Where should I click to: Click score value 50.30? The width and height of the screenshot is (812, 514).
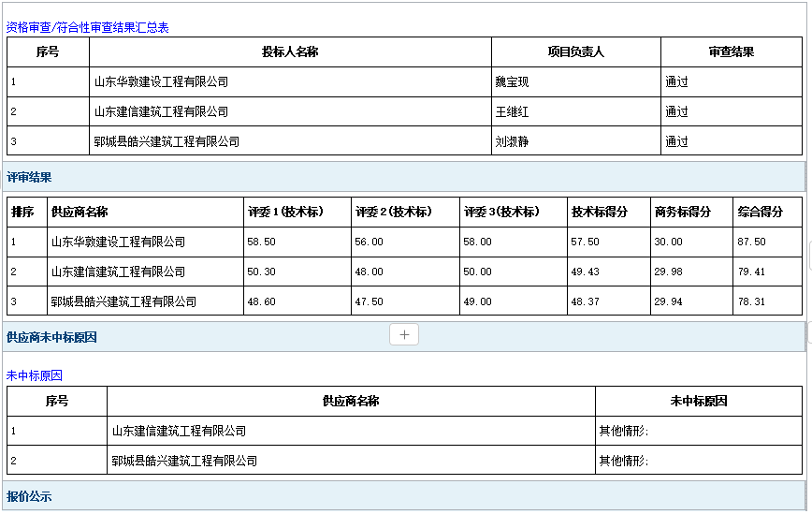click(262, 272)
